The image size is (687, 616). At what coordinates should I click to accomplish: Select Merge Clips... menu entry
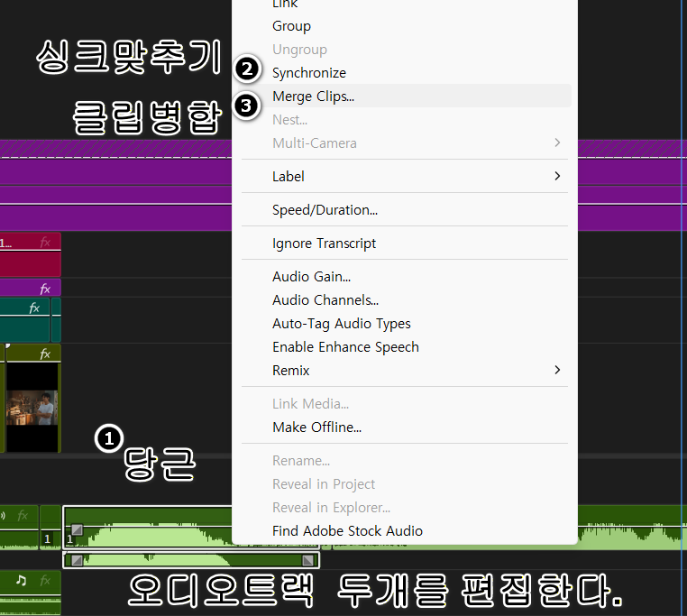(x=313, y=97)
